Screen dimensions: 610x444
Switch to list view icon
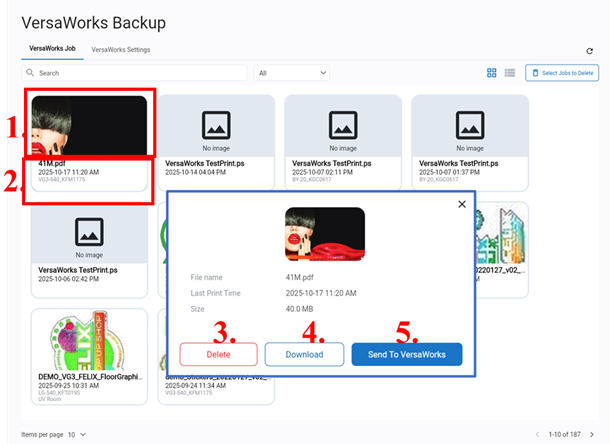tap(510, 73)
